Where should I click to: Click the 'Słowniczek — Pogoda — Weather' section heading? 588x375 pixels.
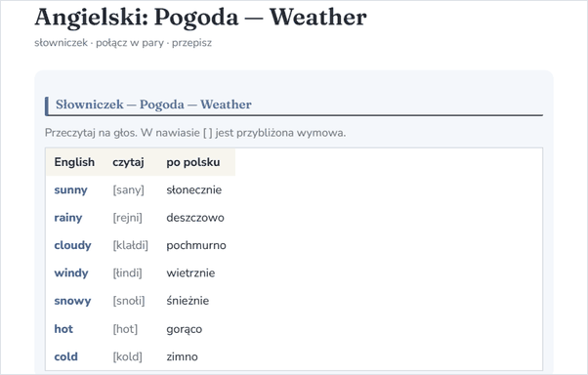153,104
